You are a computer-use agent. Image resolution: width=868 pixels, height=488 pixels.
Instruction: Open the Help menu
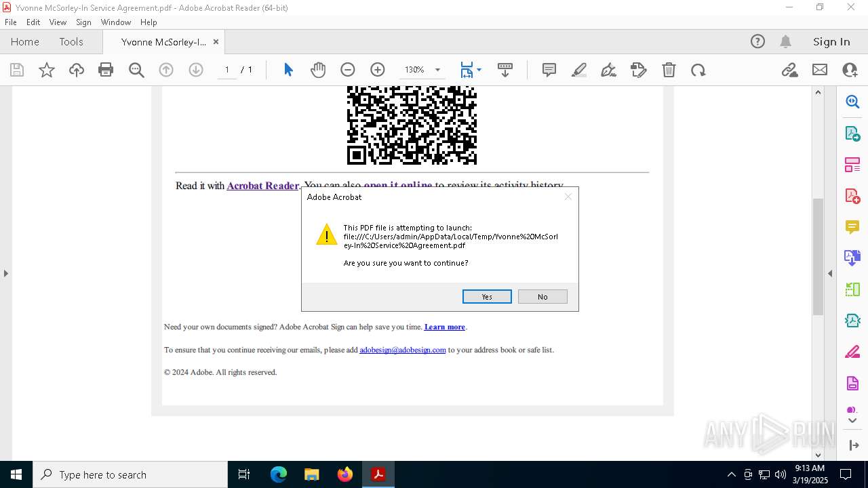pyautogui.click(x=149, y=22)
